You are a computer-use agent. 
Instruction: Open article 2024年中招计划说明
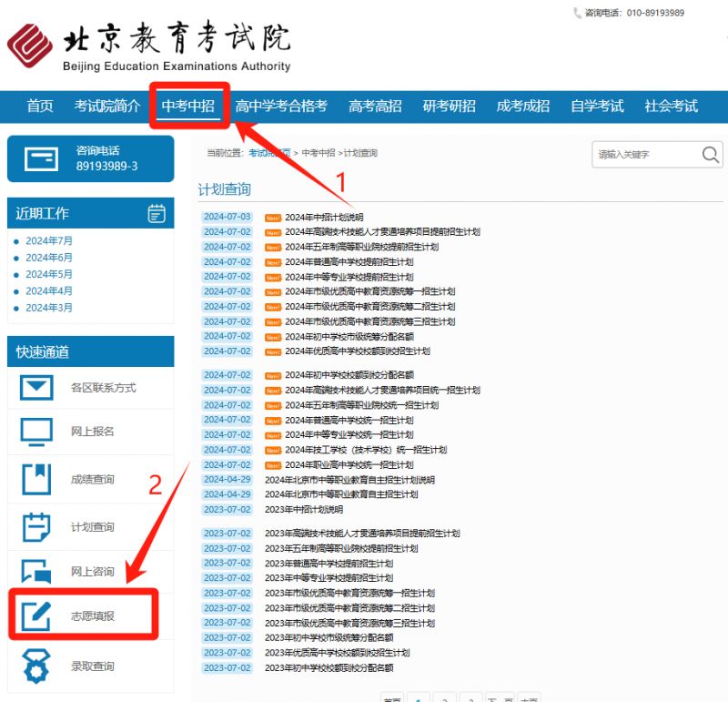[x=324, y=217]
